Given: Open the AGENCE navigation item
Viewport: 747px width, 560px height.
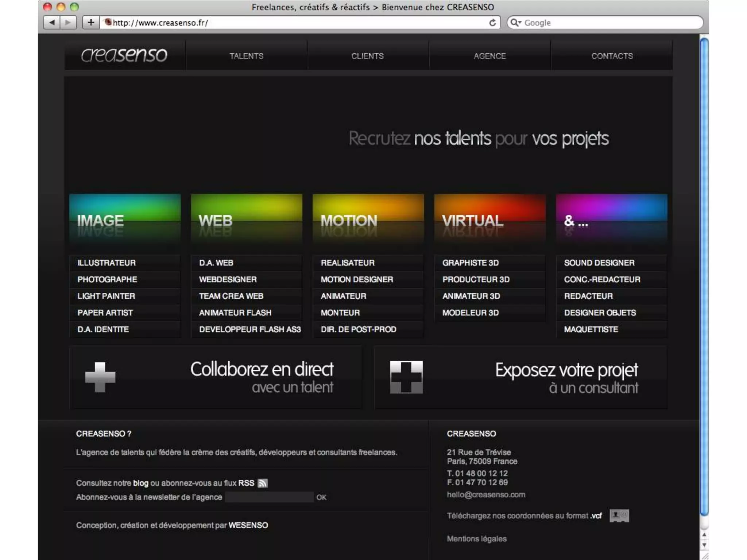Looking at the screenshot, I should pyautogui.click(x=489, y=56).
